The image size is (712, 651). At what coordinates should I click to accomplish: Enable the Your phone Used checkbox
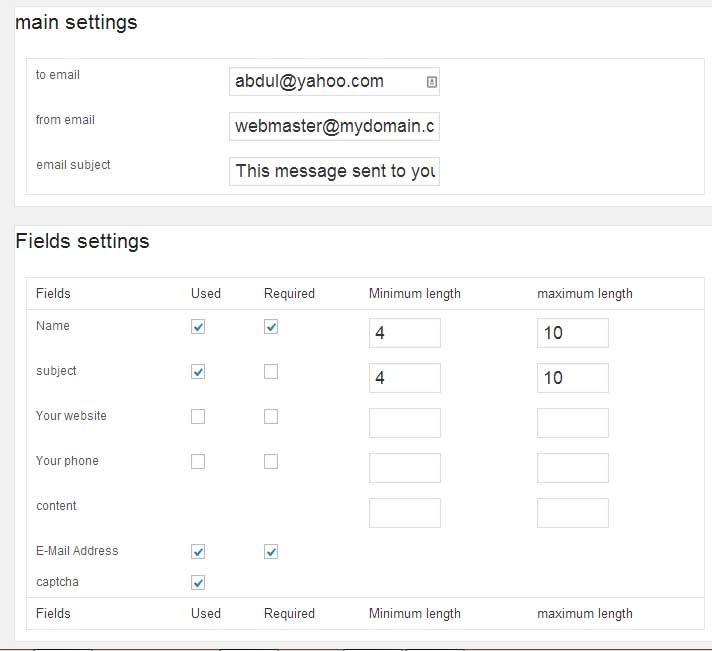198,462
